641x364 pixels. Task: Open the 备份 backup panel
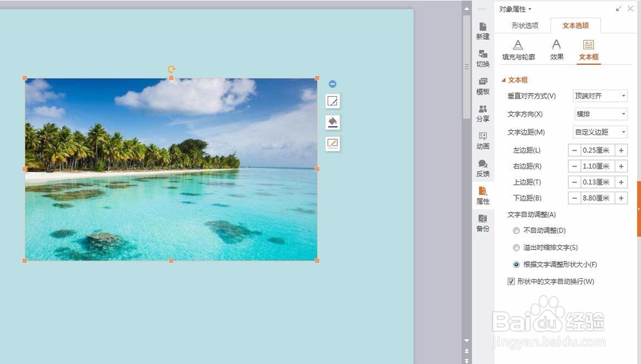(x=483, y=223)
